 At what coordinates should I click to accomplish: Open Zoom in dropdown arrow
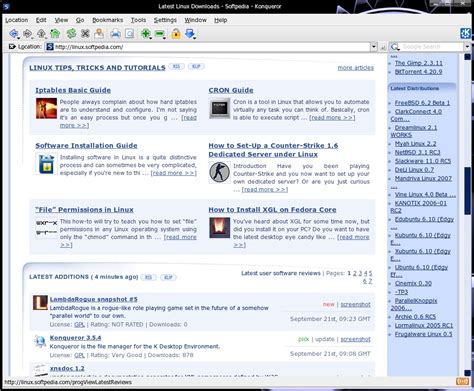click(x=150, y=38)
